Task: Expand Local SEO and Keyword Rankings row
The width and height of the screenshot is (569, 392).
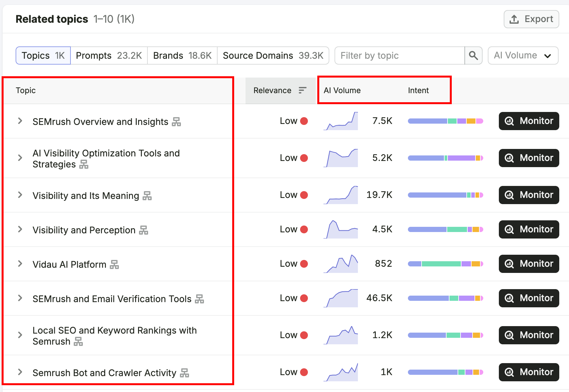Action: (20, 335)
